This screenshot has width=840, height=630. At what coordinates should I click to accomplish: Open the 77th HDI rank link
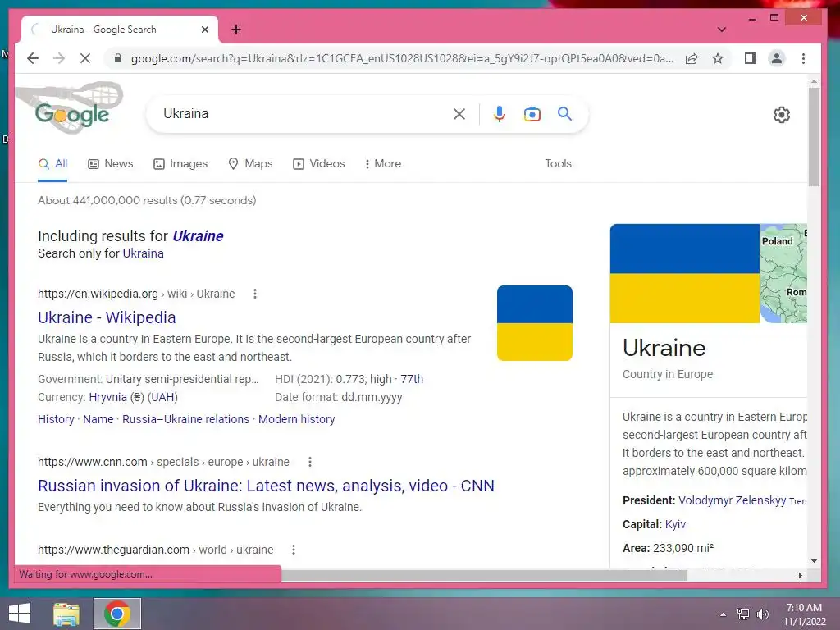pyautogui.click(x=412, y=379)
